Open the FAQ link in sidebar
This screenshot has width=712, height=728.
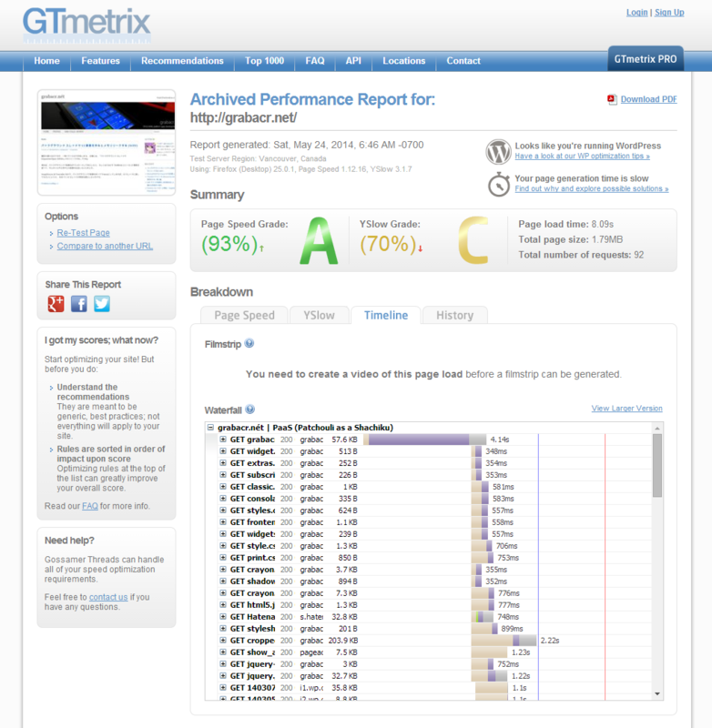click(90, 506)
